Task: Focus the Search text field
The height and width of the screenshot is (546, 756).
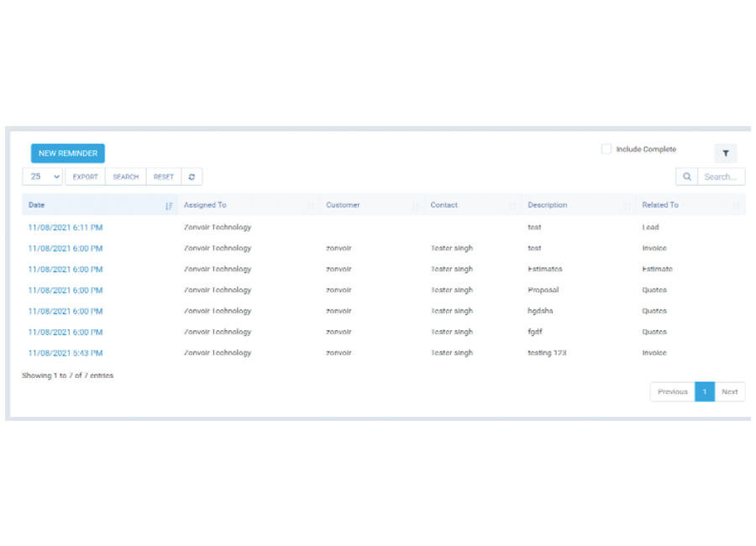Action: [x=721, y=177]
